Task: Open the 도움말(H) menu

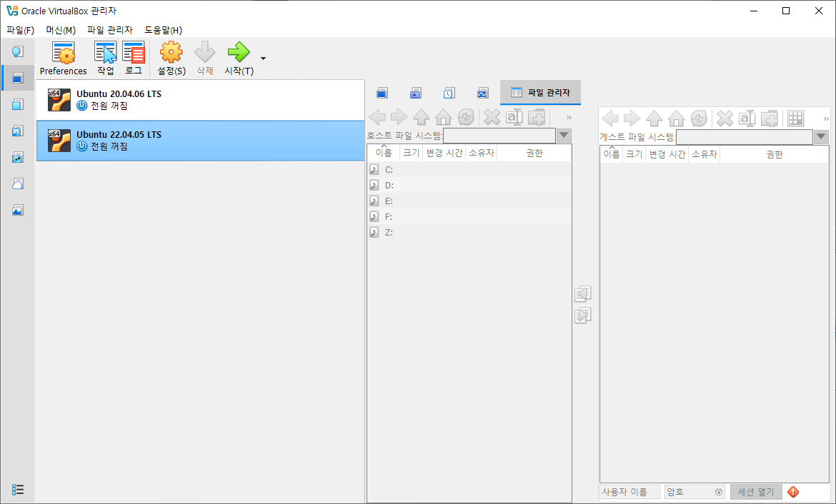Action: coord(163,31)
